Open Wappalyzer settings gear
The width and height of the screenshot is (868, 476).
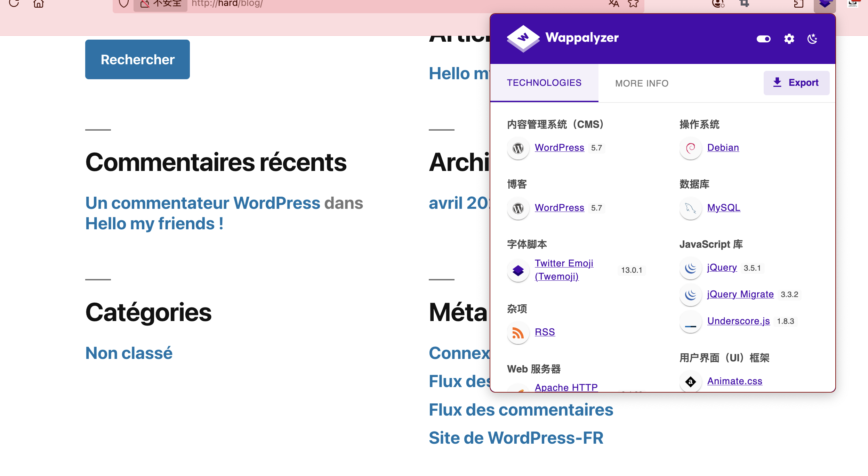(x=789, y=39)
